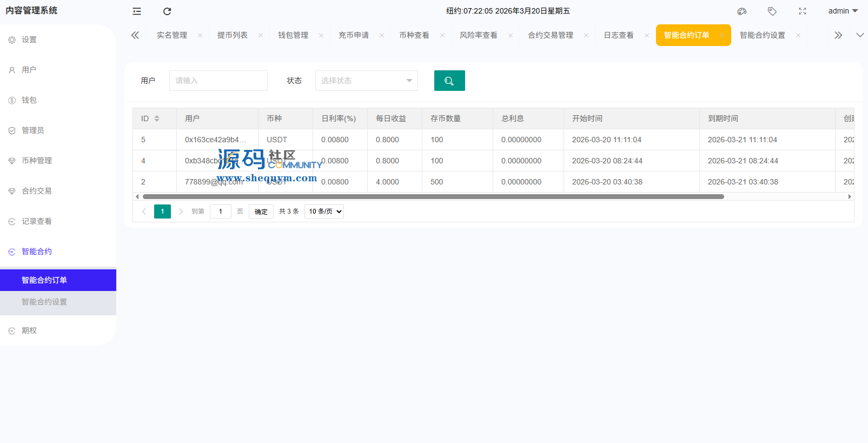Close the 实名管理 tab
Image resolution: width=868 pixels, height=443 pixels.
(200, 36)
